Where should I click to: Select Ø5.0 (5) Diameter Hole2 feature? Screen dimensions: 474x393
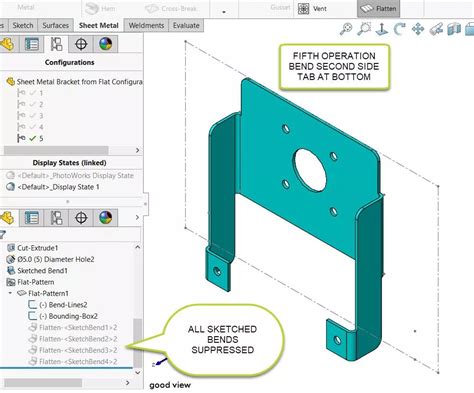click(51, 259)
